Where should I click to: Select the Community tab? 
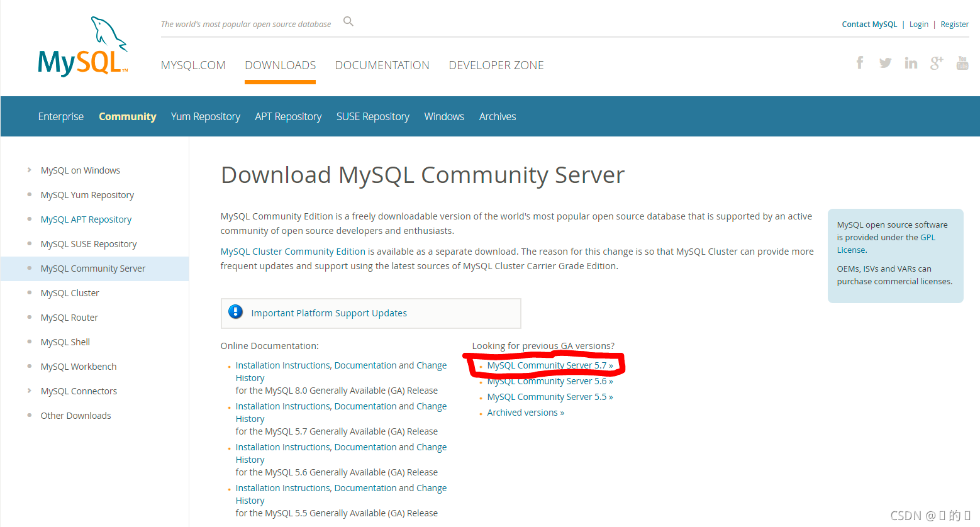click(128, 116)
